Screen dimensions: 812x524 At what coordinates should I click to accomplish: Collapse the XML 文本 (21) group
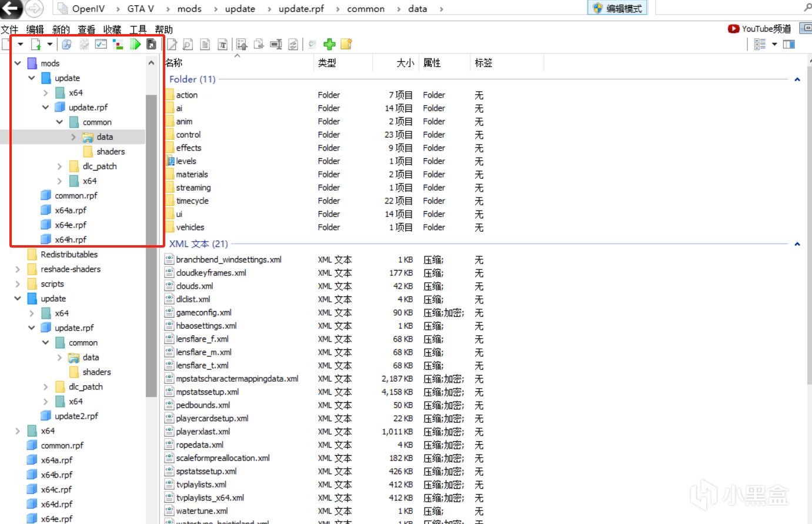(x=797, y=244)
